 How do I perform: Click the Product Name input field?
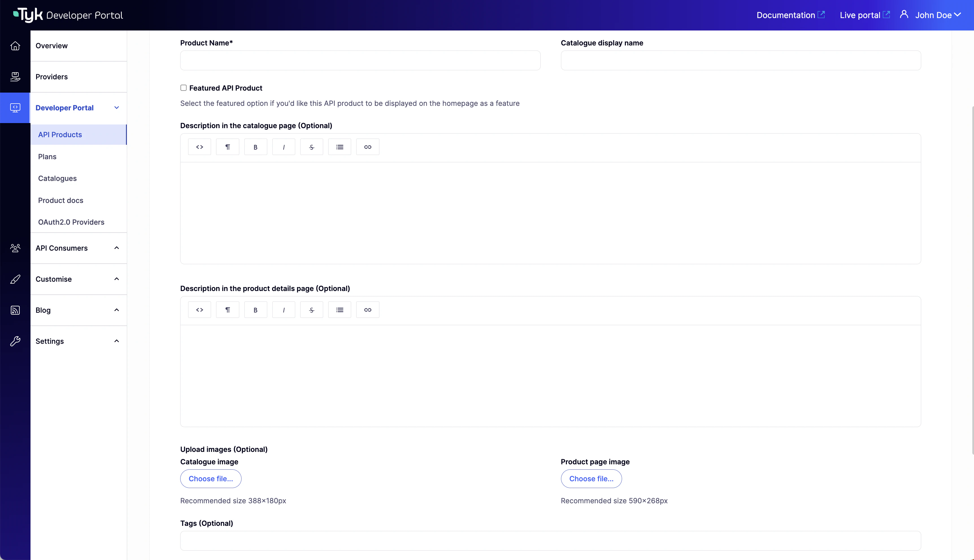360,60
